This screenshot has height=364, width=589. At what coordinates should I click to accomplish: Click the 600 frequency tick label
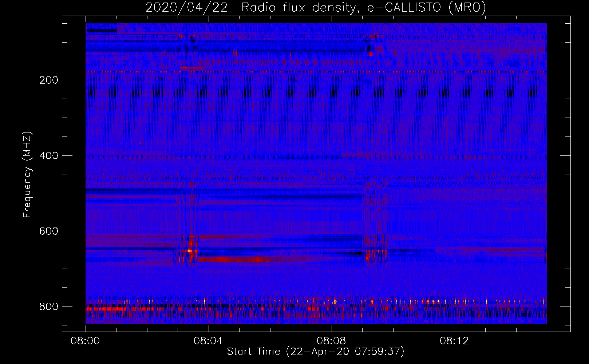(49, 232)
